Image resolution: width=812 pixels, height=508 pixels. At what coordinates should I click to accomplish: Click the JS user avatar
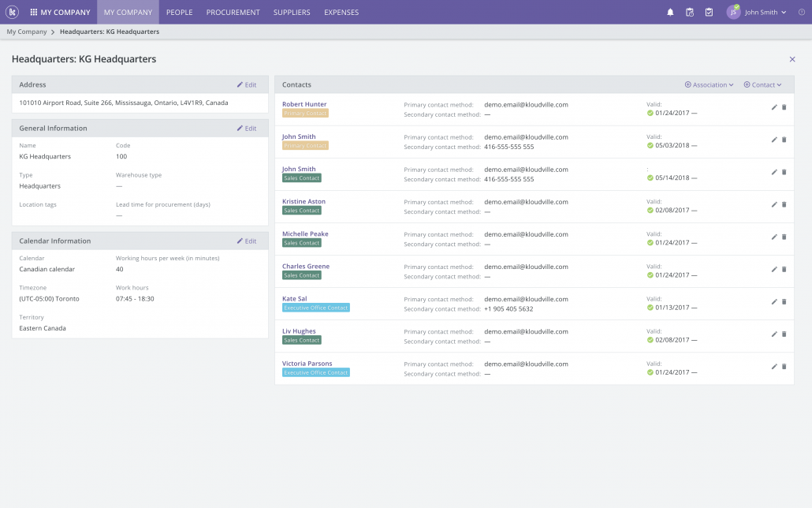[x=733, y=12]
